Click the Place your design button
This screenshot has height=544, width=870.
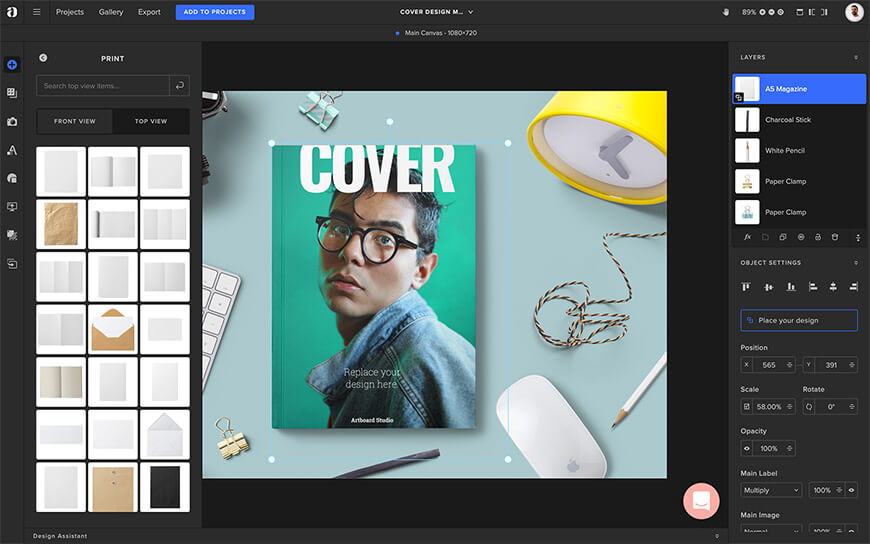click(x=798, y=320)
